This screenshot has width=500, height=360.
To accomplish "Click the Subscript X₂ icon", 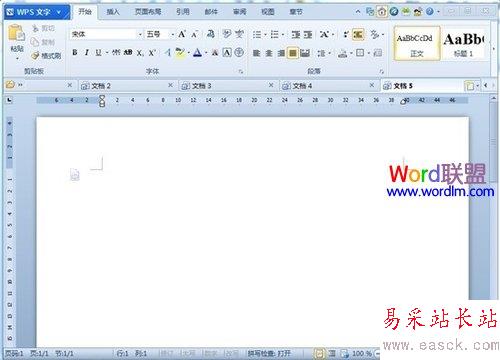I will point(140,53).
